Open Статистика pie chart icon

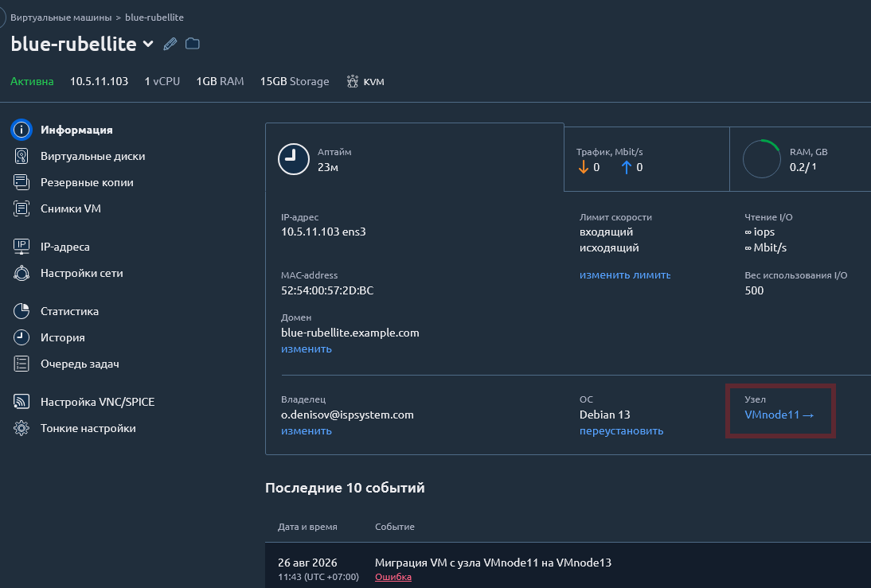click(x=21, y=311)
